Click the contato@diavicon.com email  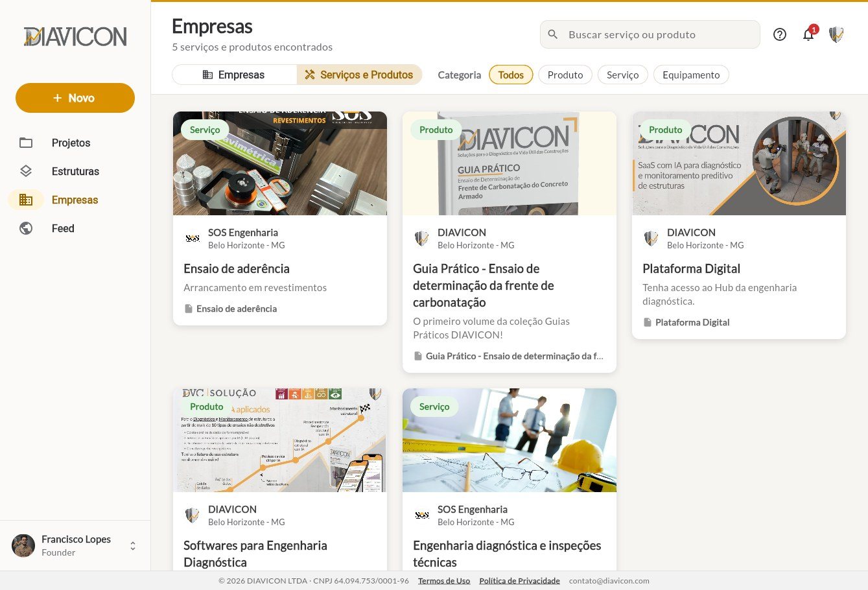click(609, 581)
